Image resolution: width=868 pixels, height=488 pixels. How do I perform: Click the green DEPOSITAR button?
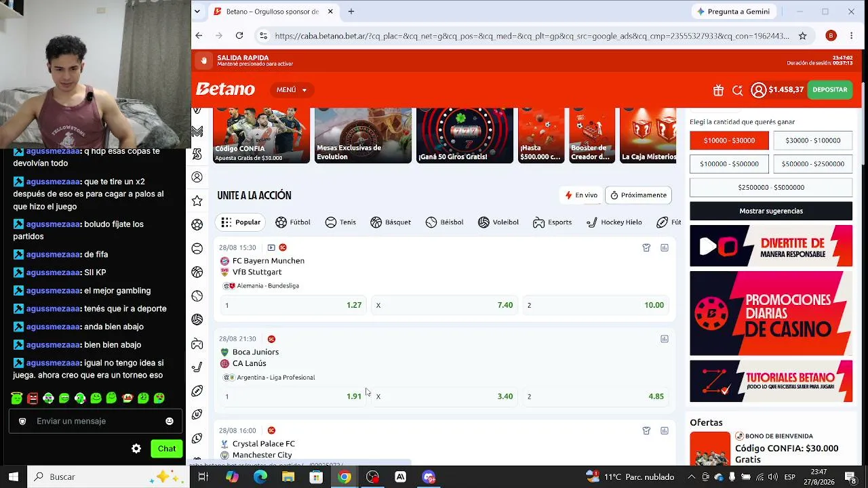tap(830, 89)
